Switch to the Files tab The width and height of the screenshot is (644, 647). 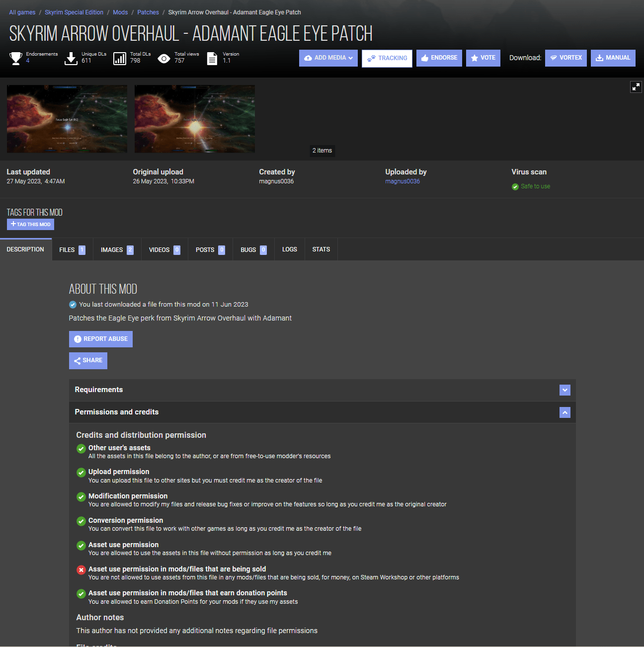pos(72,250)
